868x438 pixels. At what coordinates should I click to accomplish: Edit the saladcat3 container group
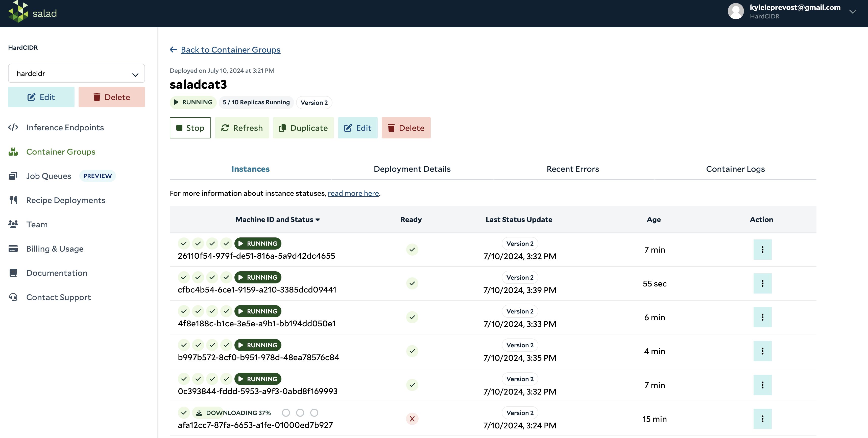(x=357, y=128)
